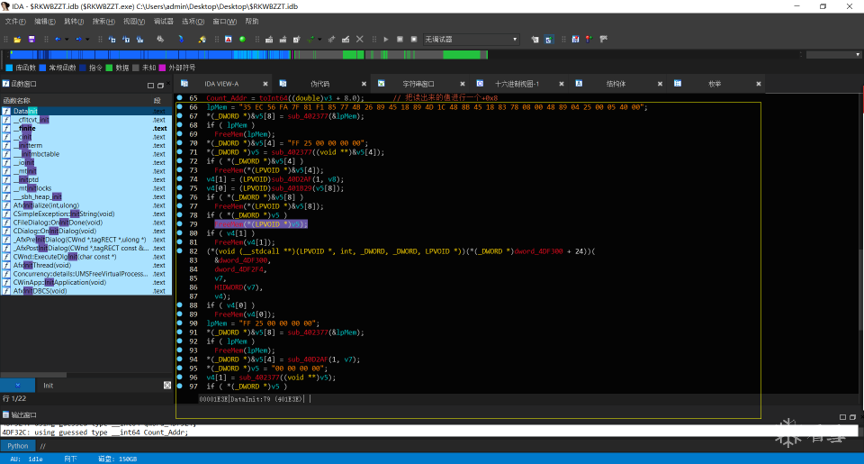Select the DataInit function entry
This screenshot has width=864, height=464.
[26, 111]
